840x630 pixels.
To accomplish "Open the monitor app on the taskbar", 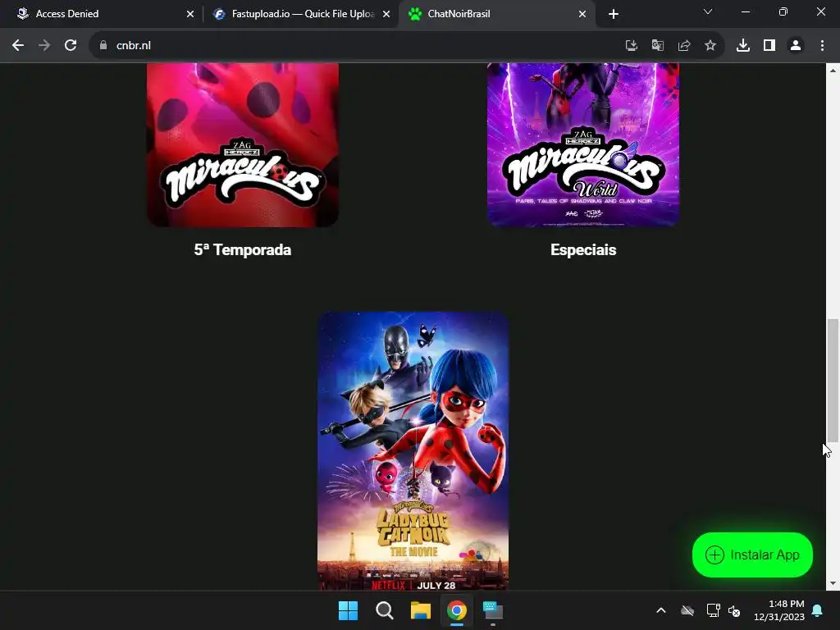I will click(x=493, y=610).
